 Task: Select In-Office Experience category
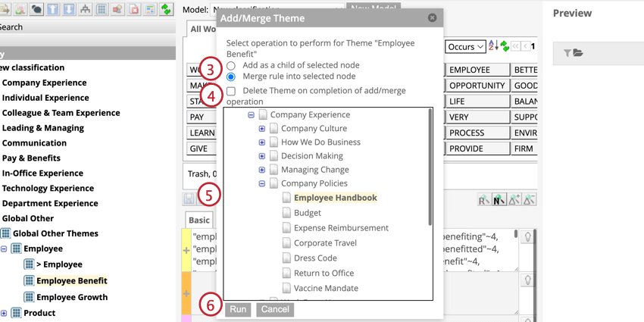(x=42, y=174)
